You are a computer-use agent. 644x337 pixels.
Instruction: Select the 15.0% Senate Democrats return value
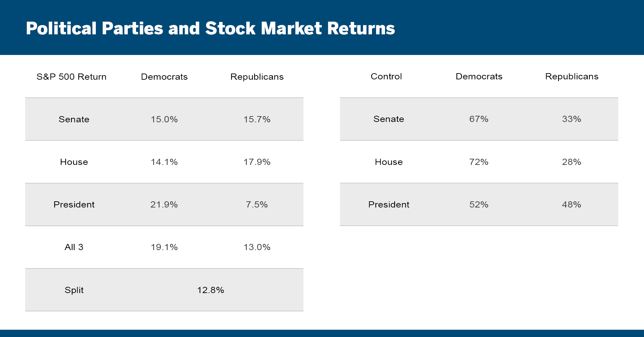pyautogui.click(x=164, y=119)
